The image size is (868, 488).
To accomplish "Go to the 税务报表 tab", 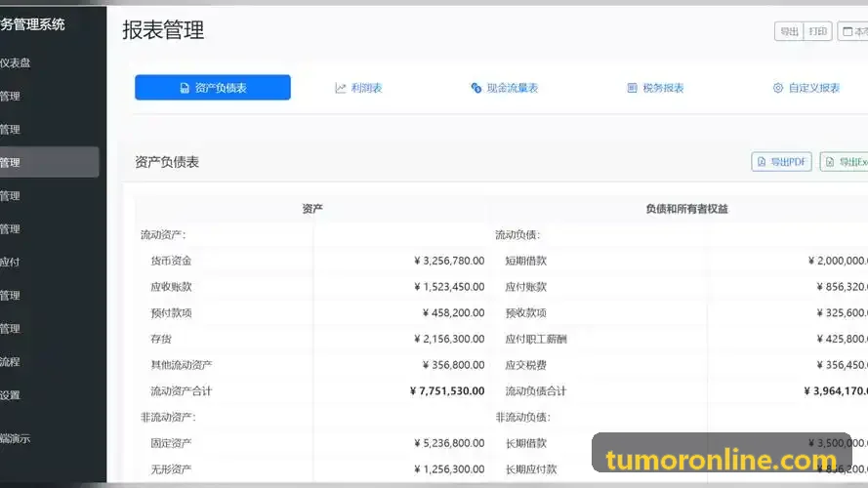I will click(x=655, y=88).
